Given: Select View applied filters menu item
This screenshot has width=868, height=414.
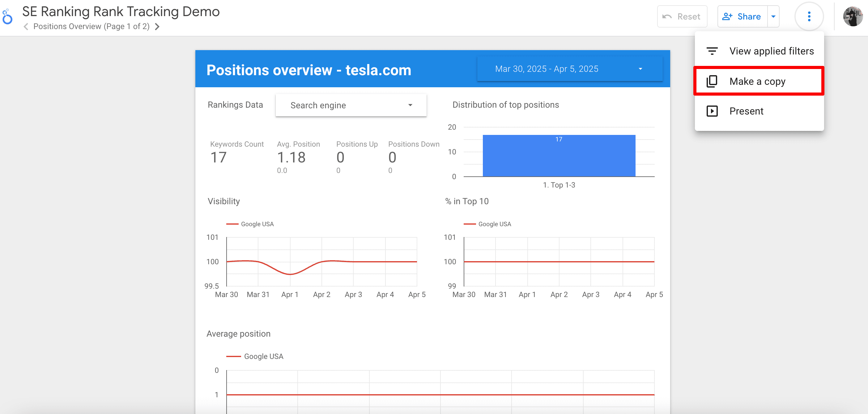Looking at the screenshot, I should (x=759, y=51).
